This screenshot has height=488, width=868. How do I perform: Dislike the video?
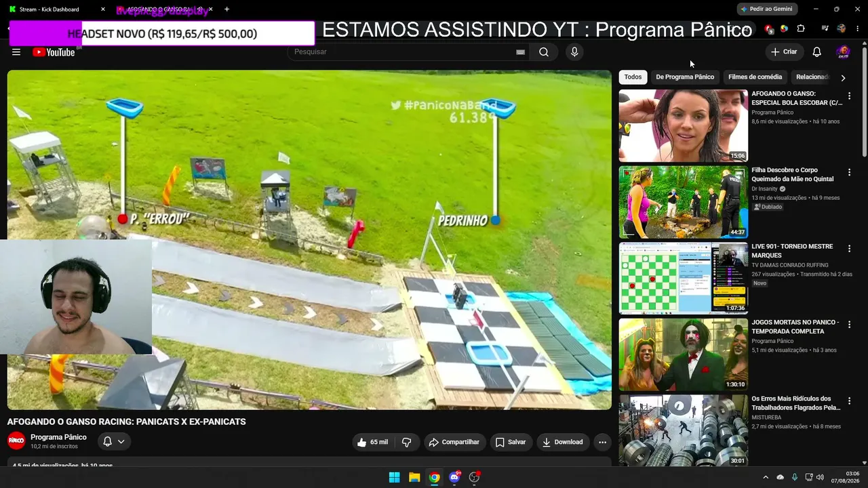[407, 443]
